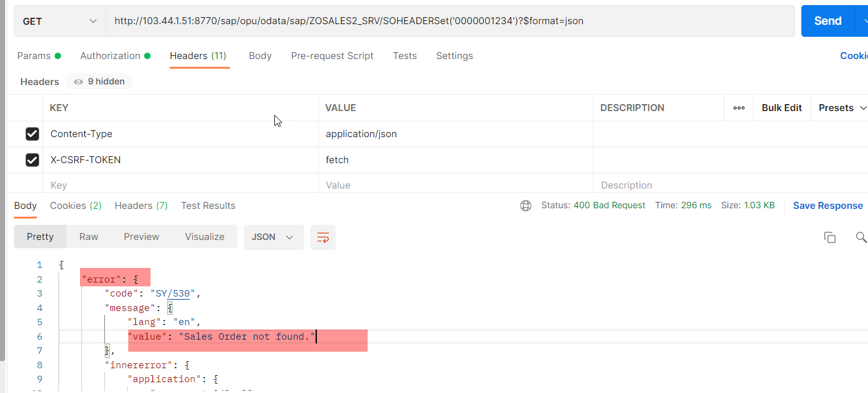Select the fetch value cell
Screen dimensions: 868x393
pos(456,160)
